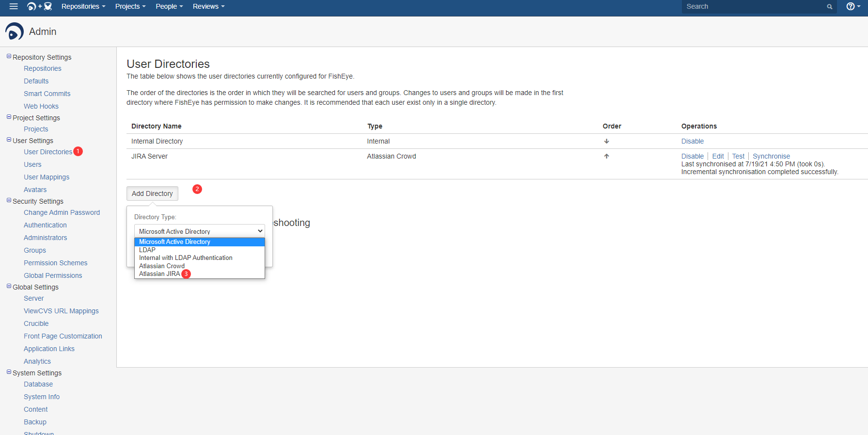The width and height of the screenshot is (868, 435).
Task: Open Avatars settings
Action: click(35, 190)
